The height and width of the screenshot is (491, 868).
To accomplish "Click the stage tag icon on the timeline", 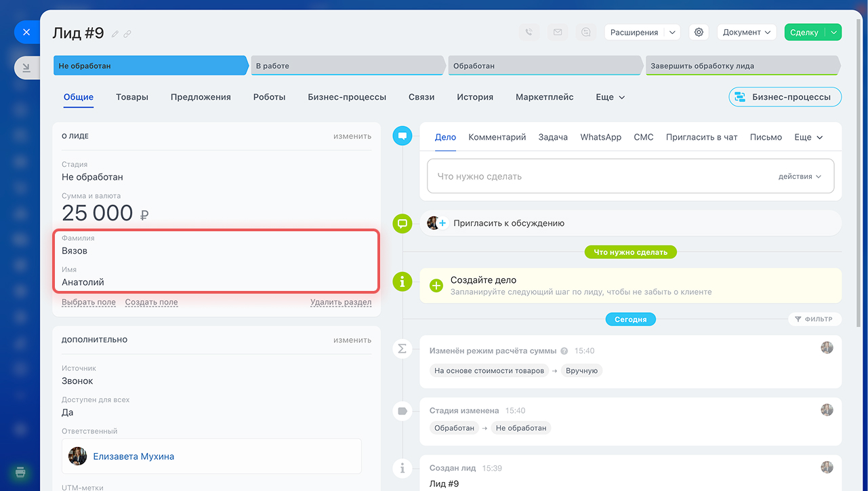I will tap(402, 410).
